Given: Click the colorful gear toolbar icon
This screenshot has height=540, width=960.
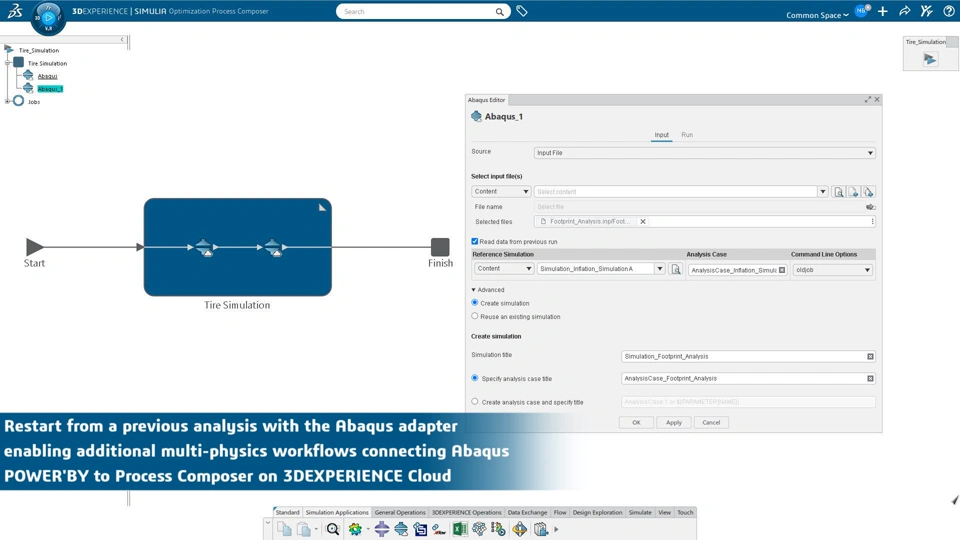Looking at the screenshot, I should click(355, 529).
